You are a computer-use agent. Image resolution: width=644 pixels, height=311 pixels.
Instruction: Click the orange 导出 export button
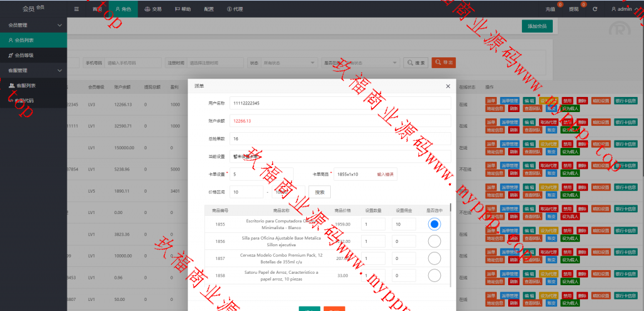pos(443,62)
